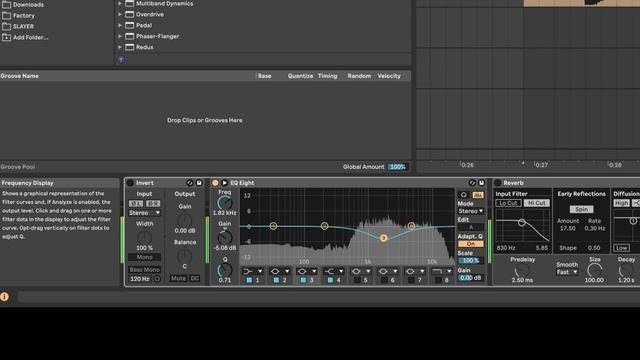
Task: Enable the Reverb Lo Cut filter
Action: point(509,203)
